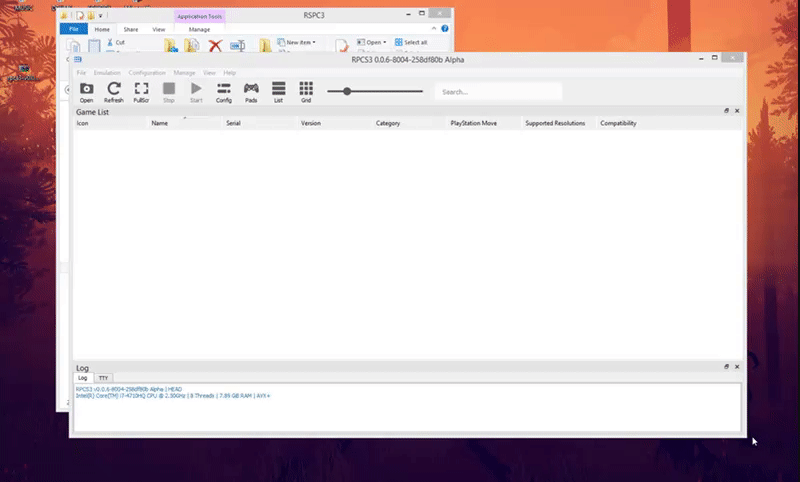Maximize the RPCS3 window
The width and height of the screenshot is (800, 482).
pyautogui.click(x=715, y=58)
